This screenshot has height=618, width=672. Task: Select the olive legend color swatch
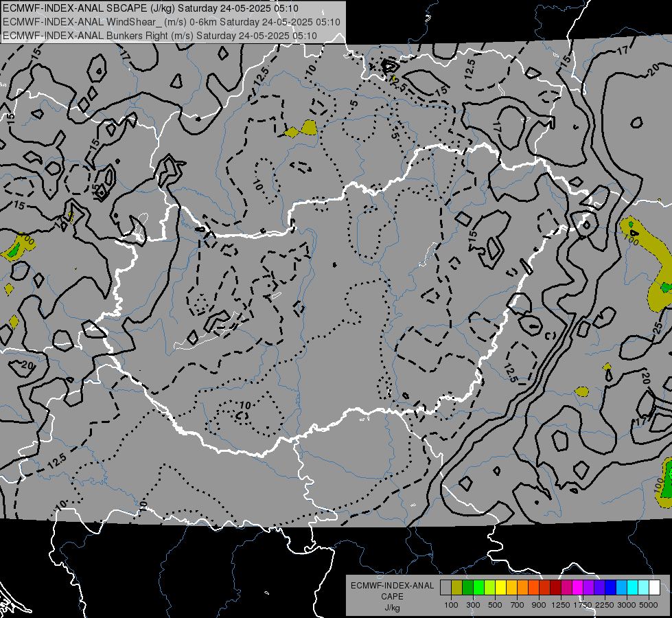[457, 587]
